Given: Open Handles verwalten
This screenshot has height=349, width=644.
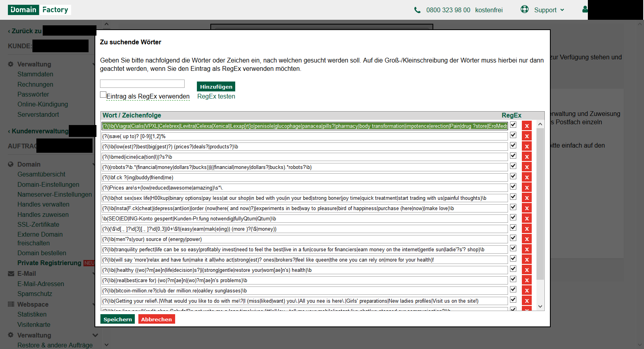Looking at the screenshot, I should pyautogui.click(x=43, y=204).
